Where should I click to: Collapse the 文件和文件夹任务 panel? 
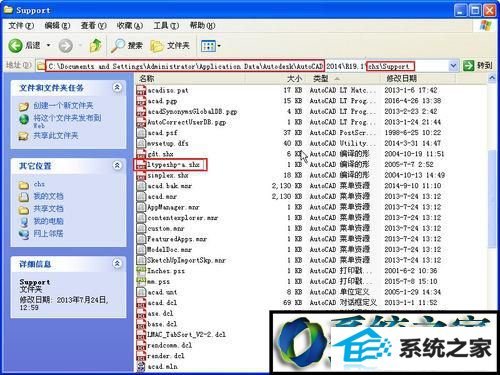pos(117,87)
